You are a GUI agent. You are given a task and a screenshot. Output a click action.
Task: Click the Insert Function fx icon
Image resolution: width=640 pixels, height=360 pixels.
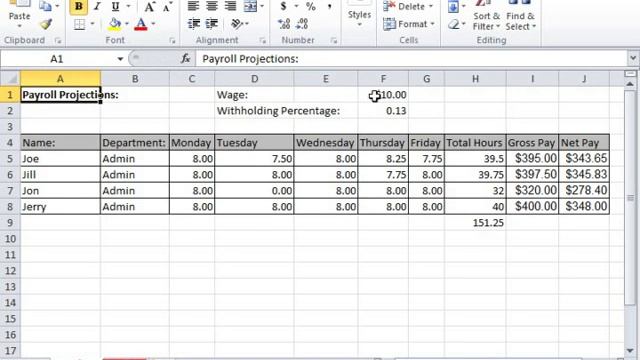(x=185, y=59)
